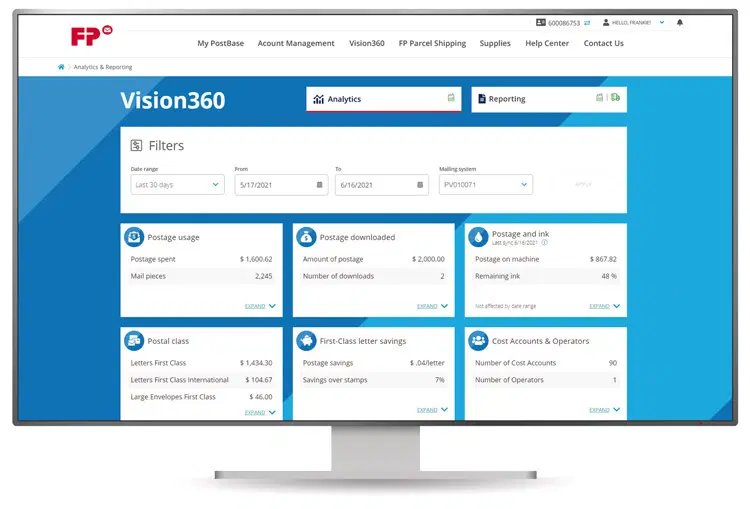This screenshot has width=750, height=509.
Task: Click the Postage on machine value $867.82
Action: [x=603, y=259]
